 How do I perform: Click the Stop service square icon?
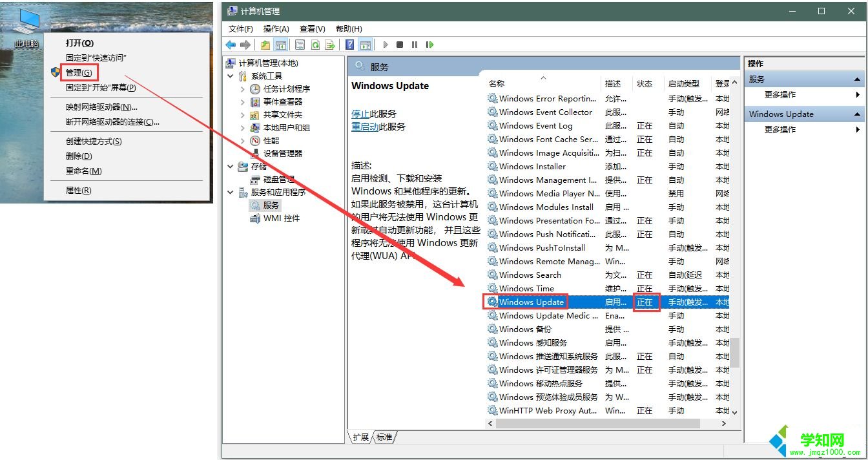400,44
